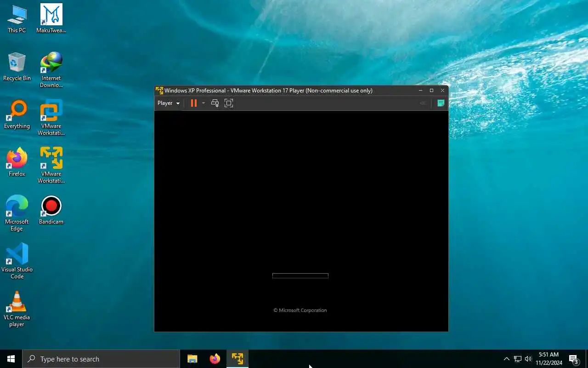
Task: Click the taskbar search box
Action: point(101,359)
